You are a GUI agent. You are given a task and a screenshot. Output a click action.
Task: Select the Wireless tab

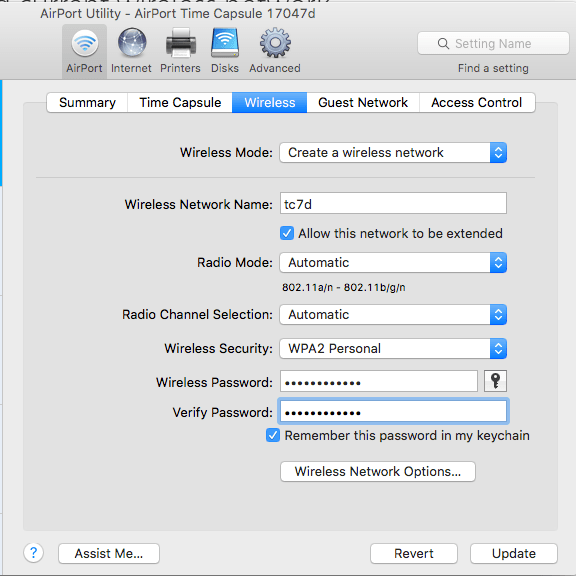click(270, 102)
